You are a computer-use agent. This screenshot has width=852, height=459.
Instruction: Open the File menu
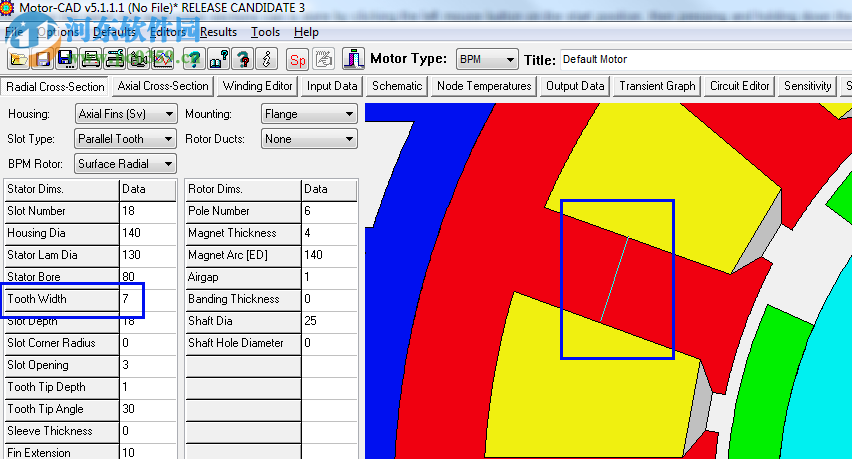click(14, 32)
